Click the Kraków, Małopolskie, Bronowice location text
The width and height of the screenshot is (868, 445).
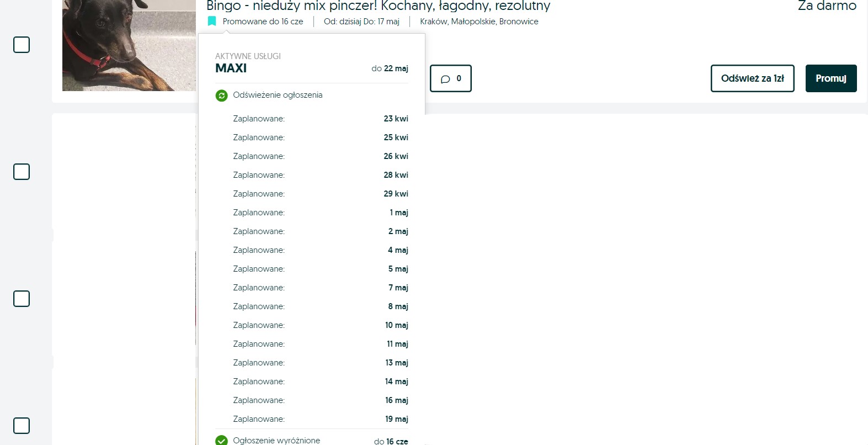tap(479, 22)
